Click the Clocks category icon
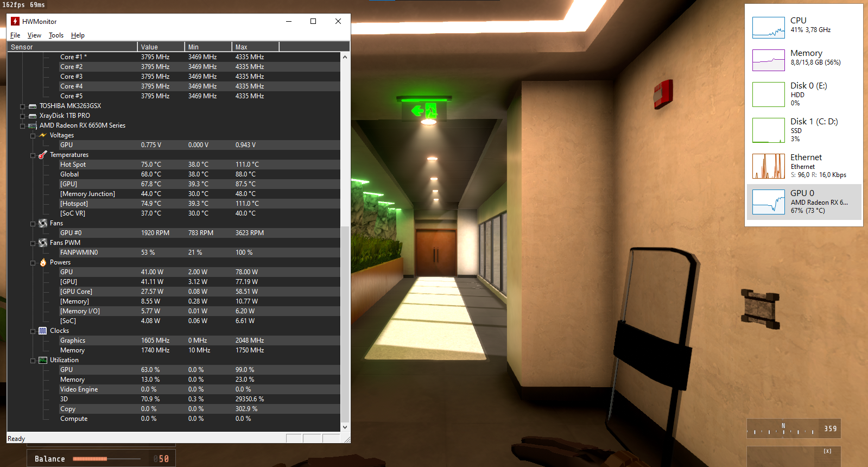 tap(43, 331)
